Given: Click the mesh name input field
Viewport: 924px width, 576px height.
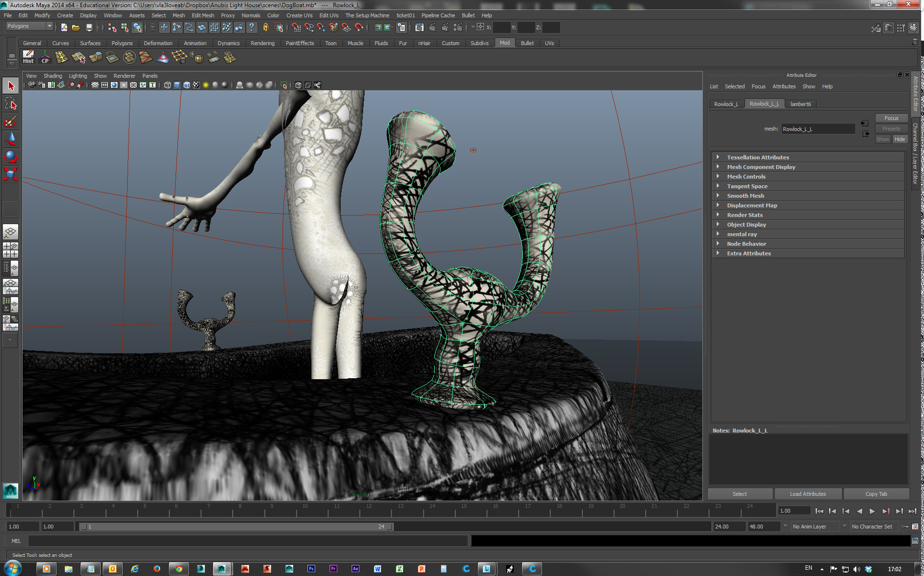Looking at the screenshot, I should click(817, 129).
